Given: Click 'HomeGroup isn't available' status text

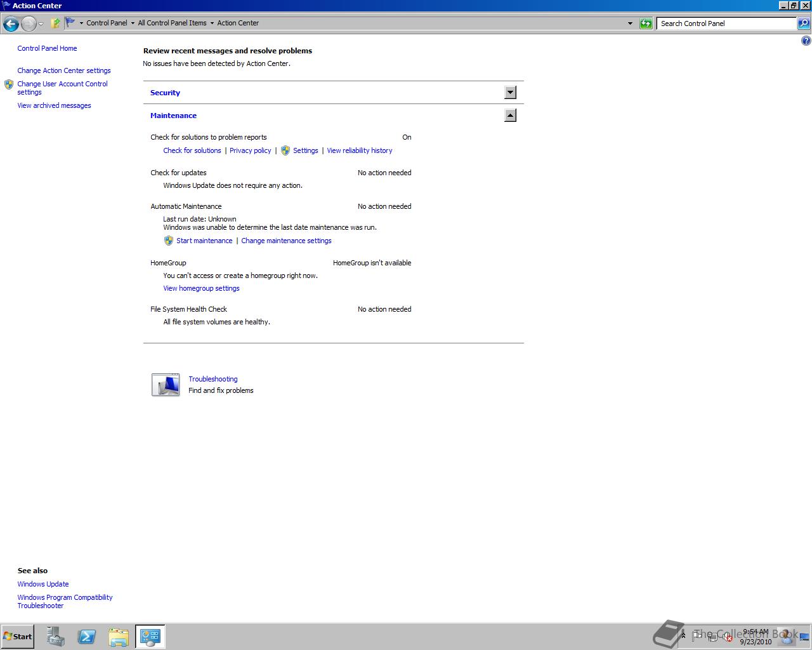Looking at the screenshot, I should 372,263.
